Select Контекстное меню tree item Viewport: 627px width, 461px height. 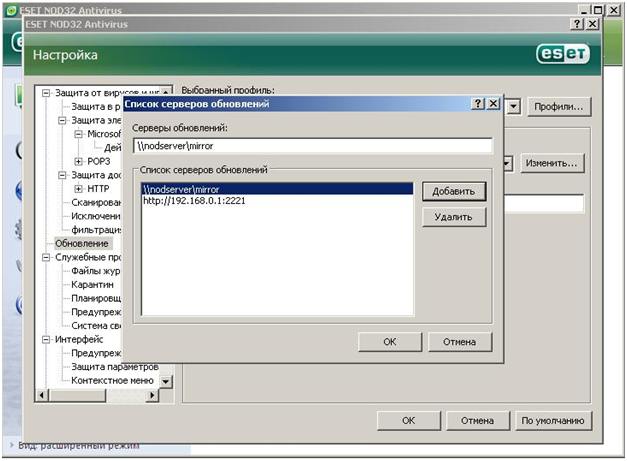112,381
